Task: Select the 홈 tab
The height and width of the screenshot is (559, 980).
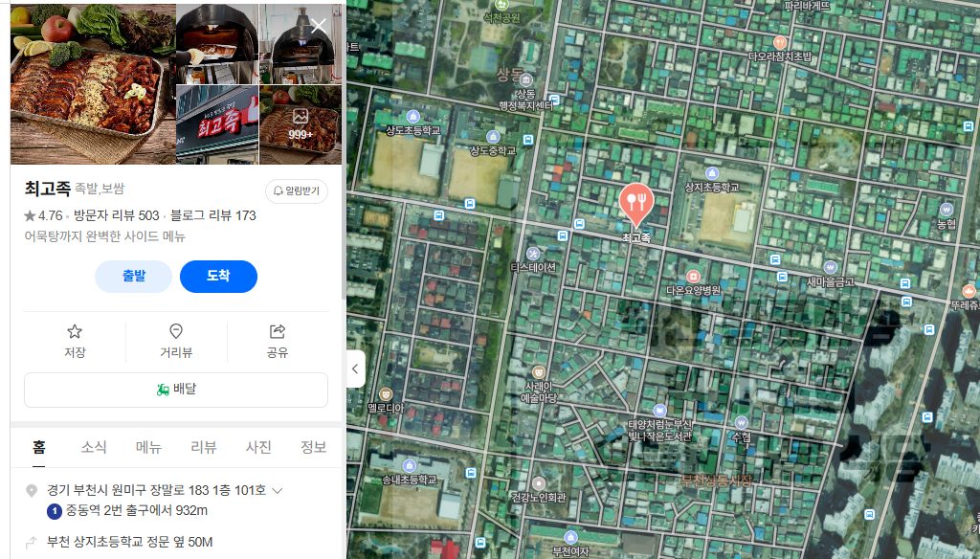Action: coord(38,447)
